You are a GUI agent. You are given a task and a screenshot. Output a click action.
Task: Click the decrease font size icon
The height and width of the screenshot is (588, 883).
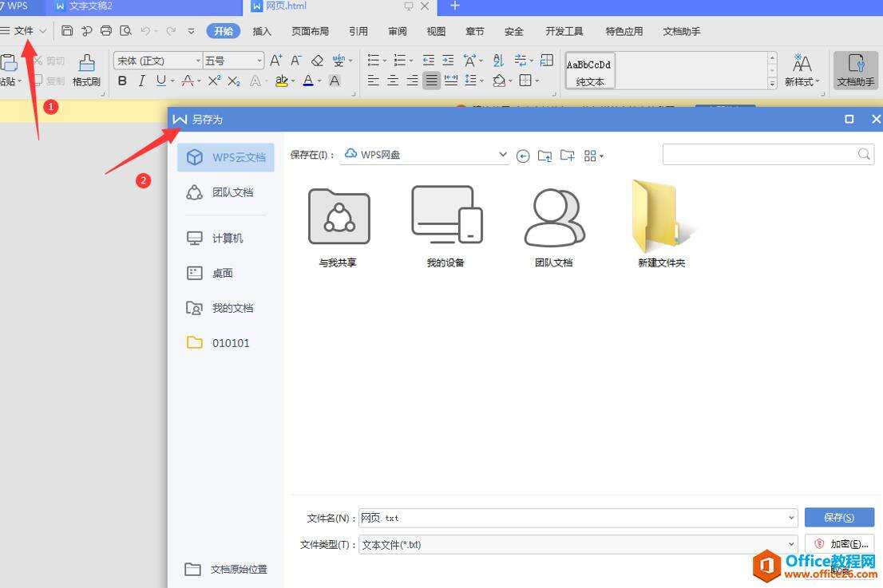pos(296,60)
